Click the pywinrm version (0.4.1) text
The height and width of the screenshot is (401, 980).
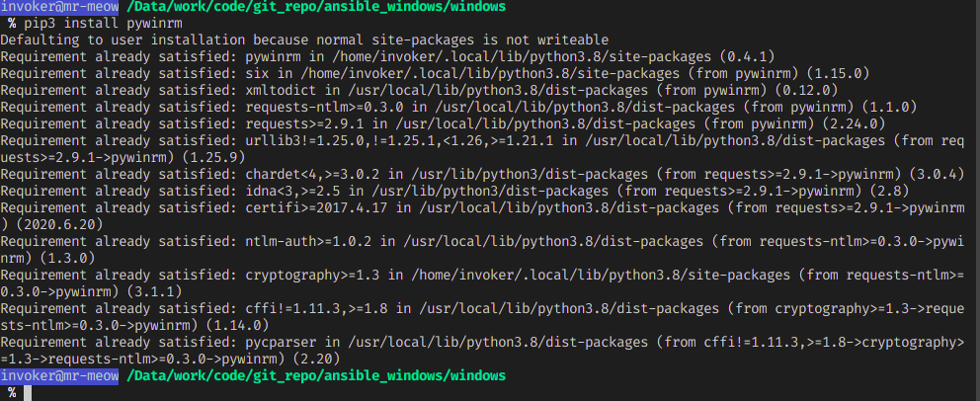748,57
